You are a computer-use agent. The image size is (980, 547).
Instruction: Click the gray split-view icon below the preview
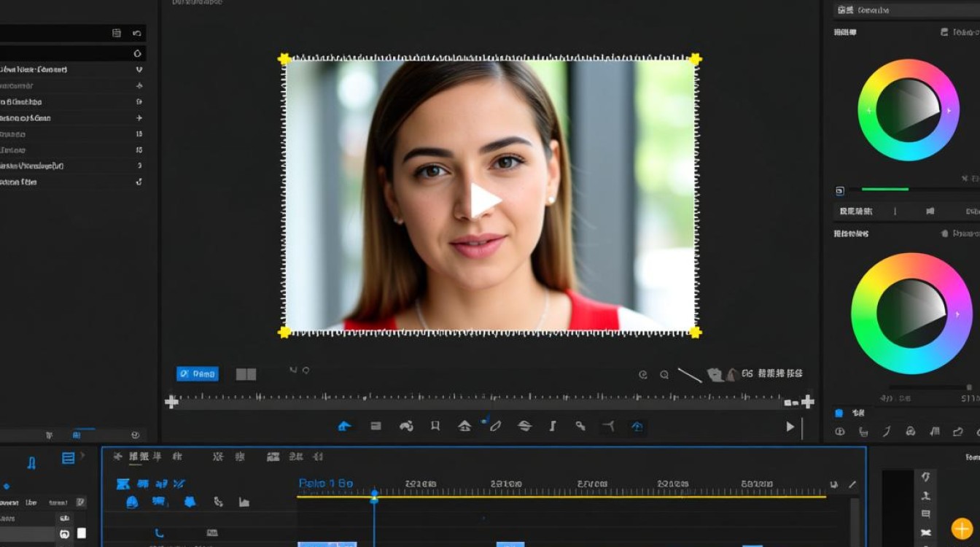coord(246,374)
